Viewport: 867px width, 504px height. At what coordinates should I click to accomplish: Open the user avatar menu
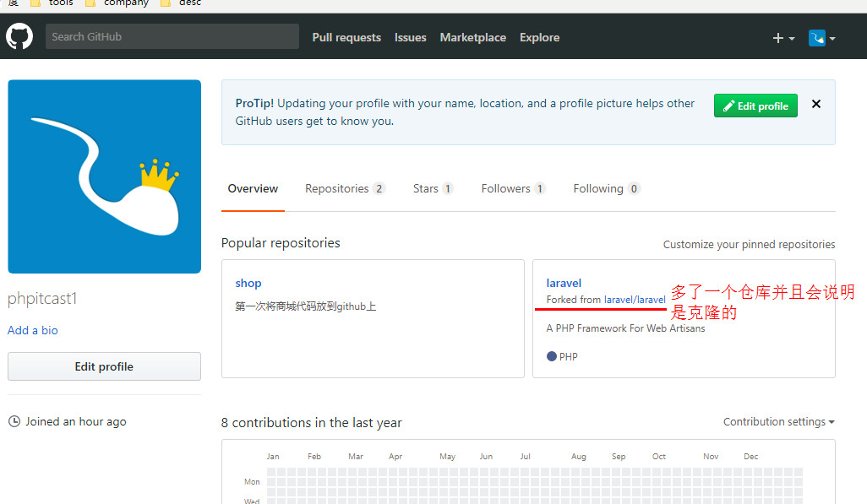coord(821,38)
